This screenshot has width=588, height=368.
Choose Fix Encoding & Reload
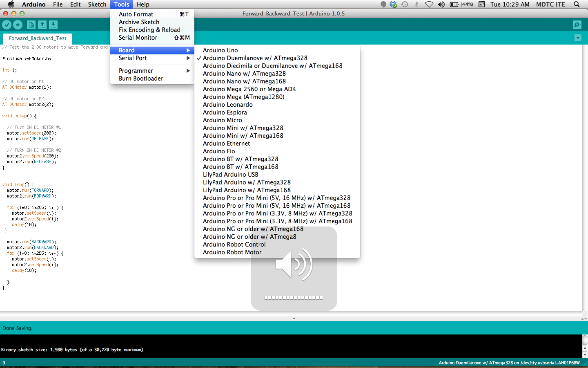152,30
